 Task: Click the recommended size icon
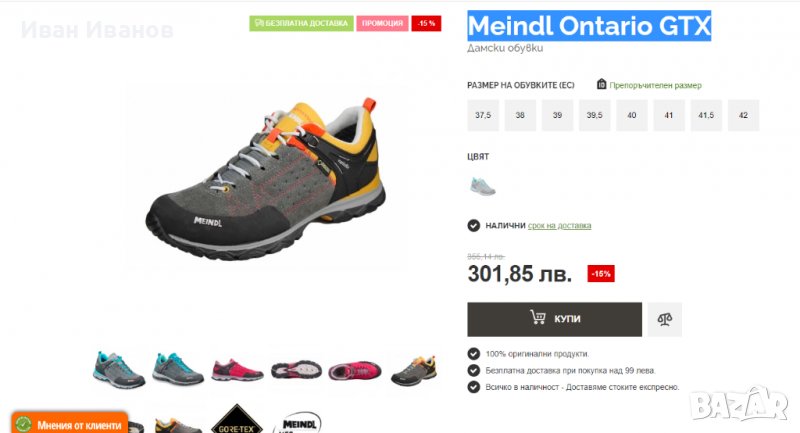[x=602, y=84]
